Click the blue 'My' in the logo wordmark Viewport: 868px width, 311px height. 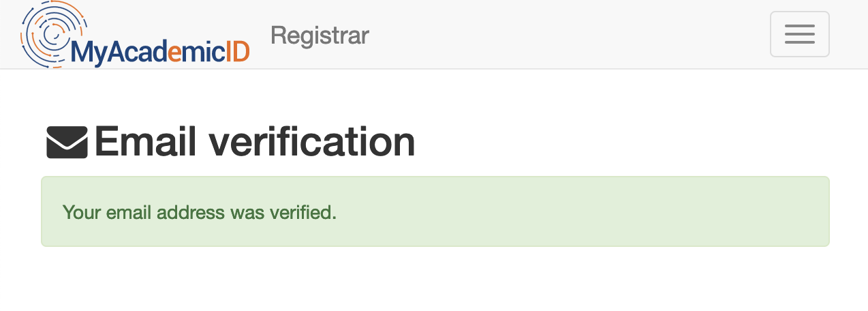pos(87,53)
